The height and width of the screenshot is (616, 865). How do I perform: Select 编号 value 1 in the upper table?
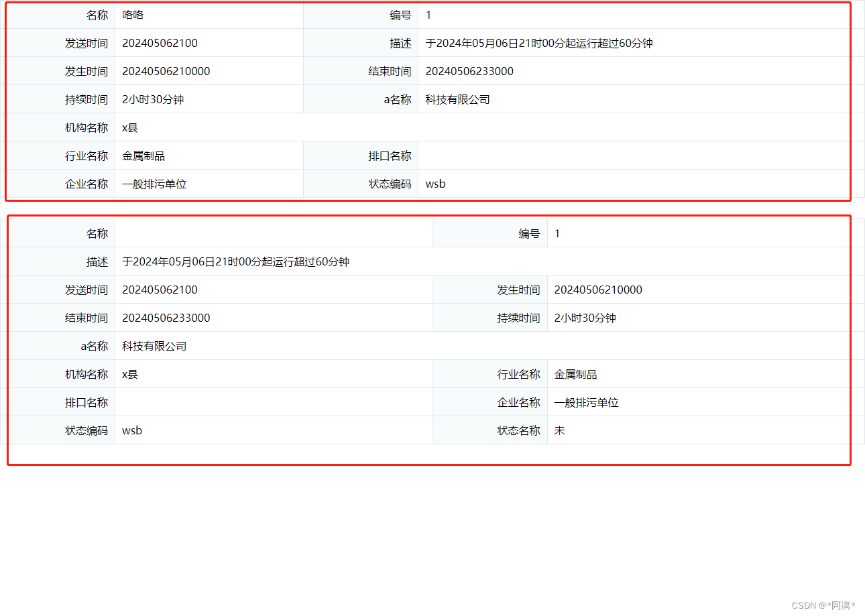tap(428, 15)
